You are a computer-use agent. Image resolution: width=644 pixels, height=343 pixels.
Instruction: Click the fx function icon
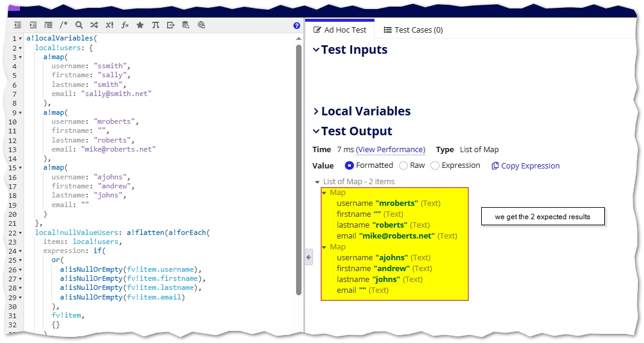click(x=125, y=25)
